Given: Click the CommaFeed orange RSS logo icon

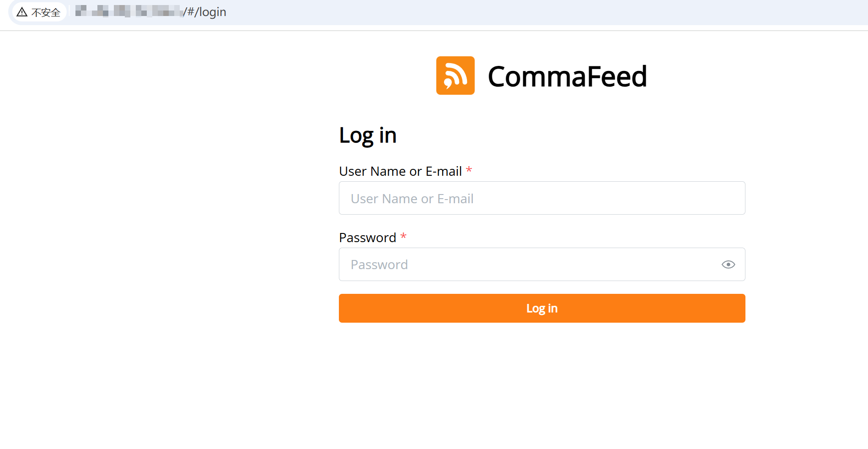Looking at the screenshot, I should tap(455, 76).
